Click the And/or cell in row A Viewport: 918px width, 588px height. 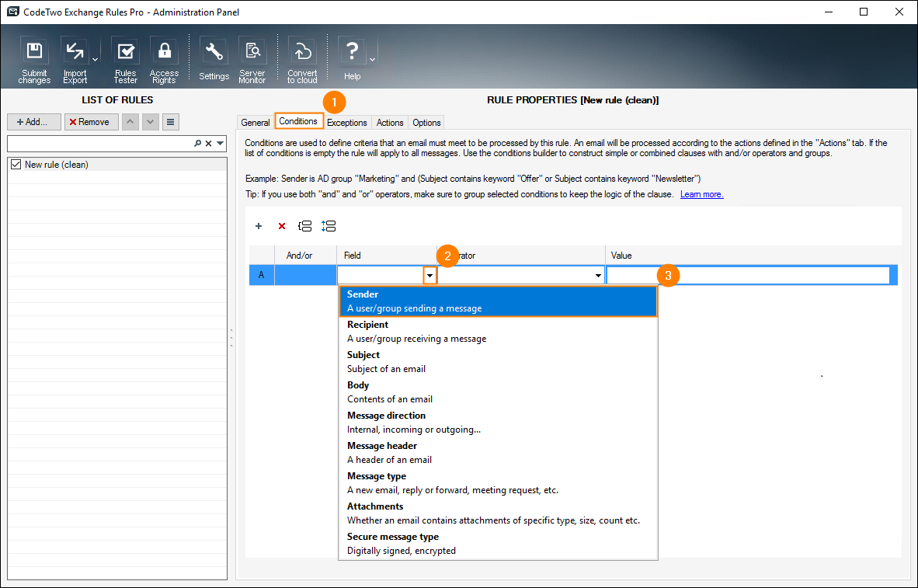tap(305, 275)
